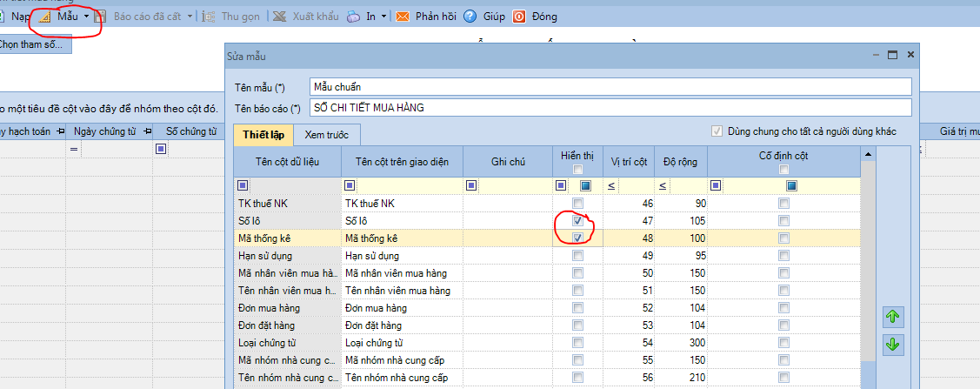This screenshot has width=980, height=389.
Task: Click the Phản hồi envelope icon
Action: (403, 17)
